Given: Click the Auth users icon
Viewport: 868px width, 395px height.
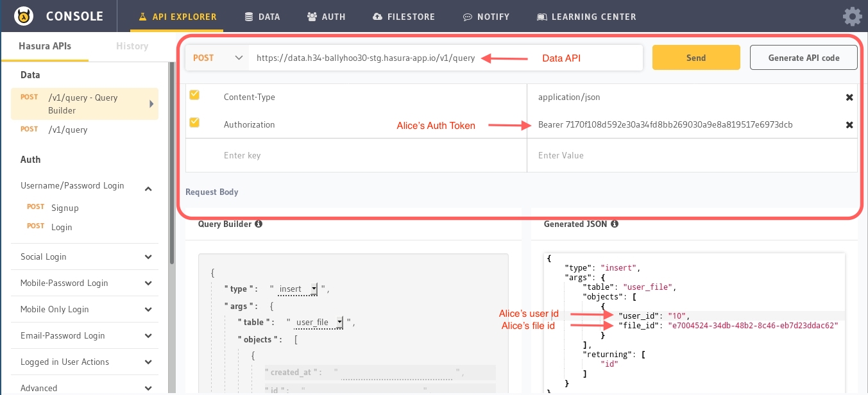Looking at the screenshot, I should (x=312, y=17).
